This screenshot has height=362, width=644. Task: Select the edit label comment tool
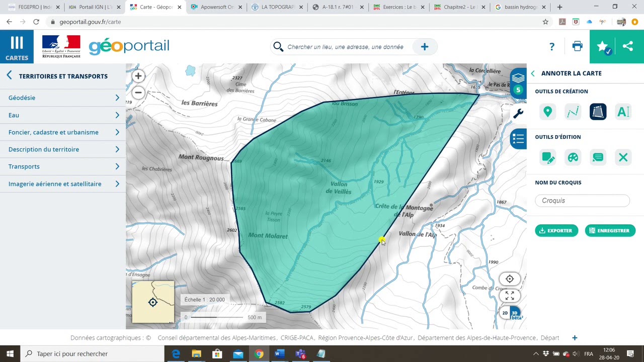[598, 157]
